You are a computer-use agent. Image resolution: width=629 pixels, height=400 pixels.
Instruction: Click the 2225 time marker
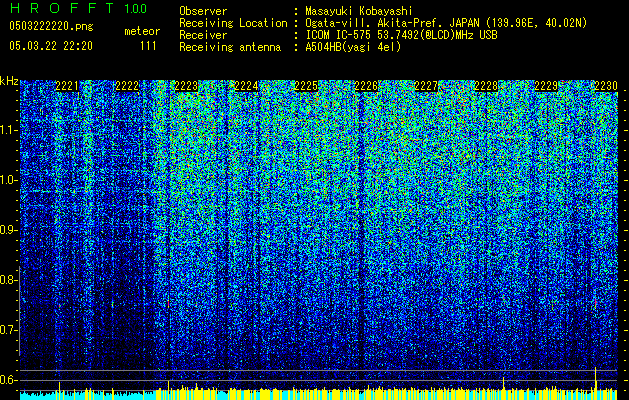[306, 86]
